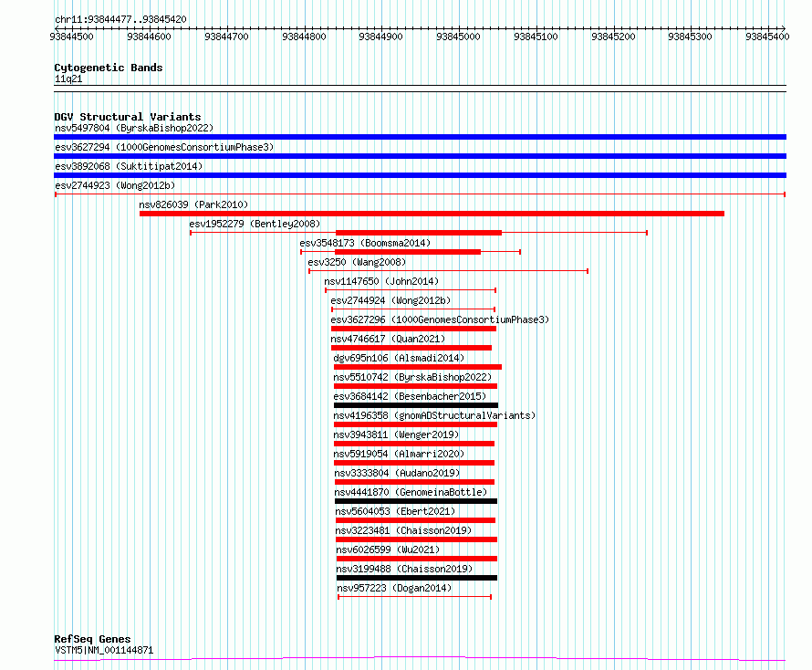This screenshot has height=670, width=812.
Task: Select the nsv826039 (Park2010) red bar
Action: pos(432,214)
